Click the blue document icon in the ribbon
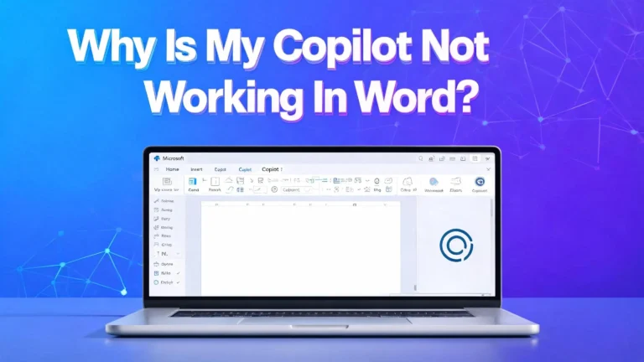Screen dimensions: 644x362 tap(192, 181)
